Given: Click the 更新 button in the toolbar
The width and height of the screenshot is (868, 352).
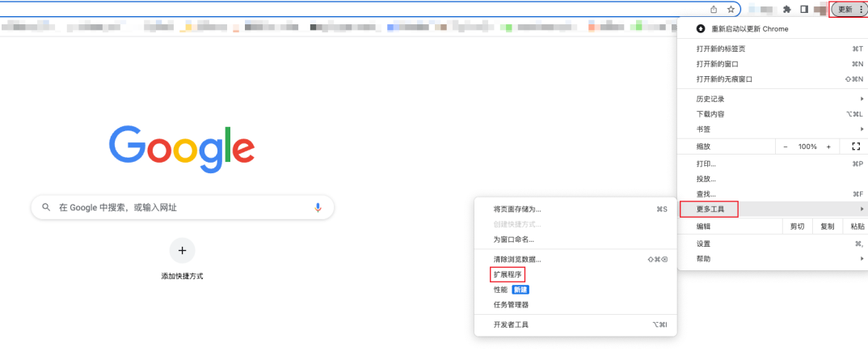Looking at the screenshot, I should 845,10.
